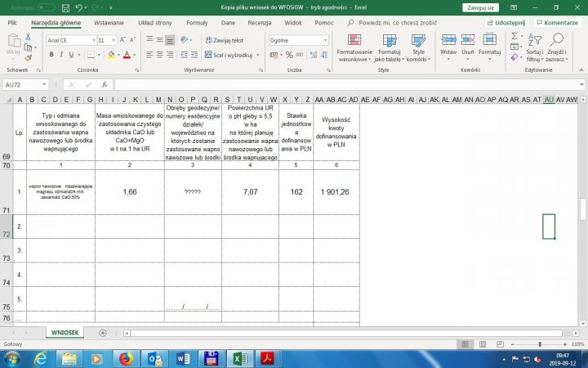Click the Zaloguj się button
This screenshot has height=368, width=588.
tap(481, 7)
